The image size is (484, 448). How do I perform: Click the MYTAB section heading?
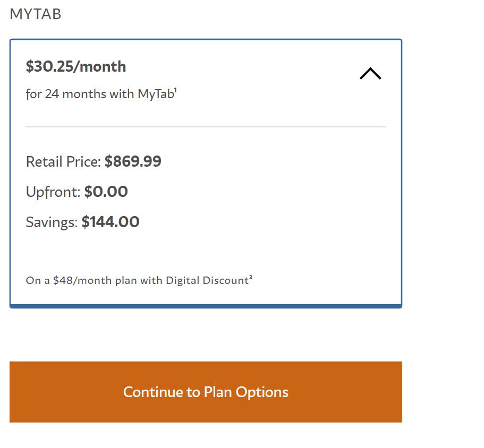pos(36,14)
